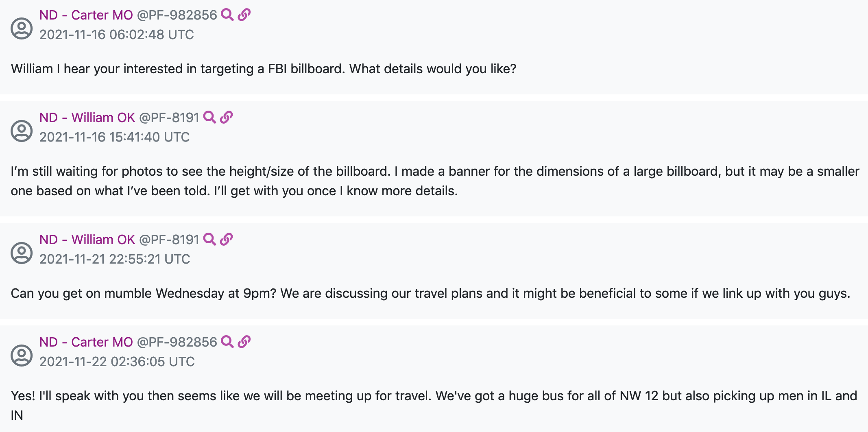The image size is (868, 432).
Task: Copy permalink via chain icon on 15:41:40 message
Action: pos(226,118)
